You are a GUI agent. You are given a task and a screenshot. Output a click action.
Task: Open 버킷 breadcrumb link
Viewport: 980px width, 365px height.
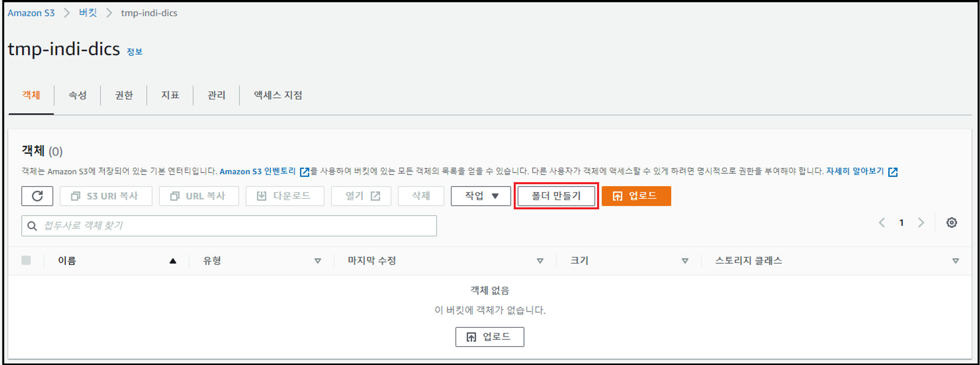pos(88,13)
